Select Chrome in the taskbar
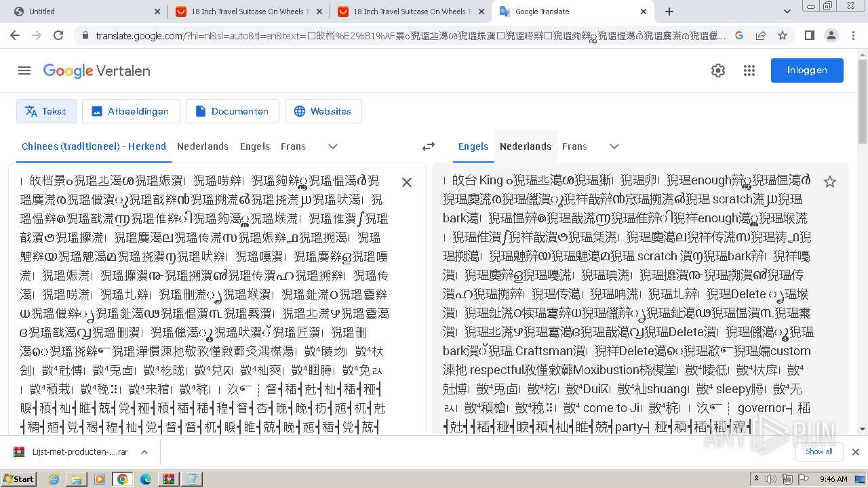The width and height of the screenshot is (868, 488). pyautogui.click(x=122, y=479)
